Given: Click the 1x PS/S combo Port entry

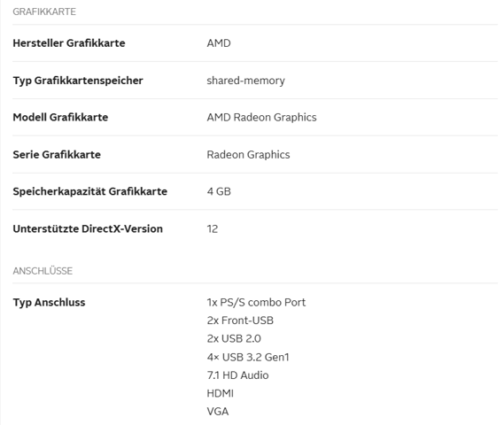Looking at the screenshot, I should (256, 302).
